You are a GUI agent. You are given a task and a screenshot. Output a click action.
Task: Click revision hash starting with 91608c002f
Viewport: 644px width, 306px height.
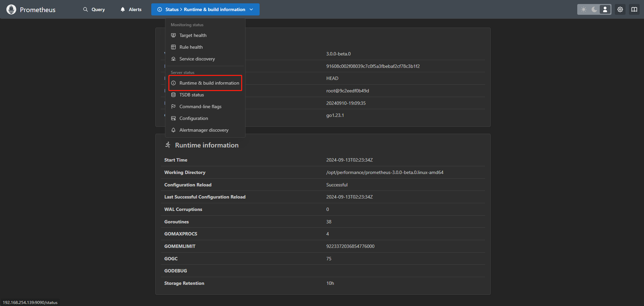point(373,66)
